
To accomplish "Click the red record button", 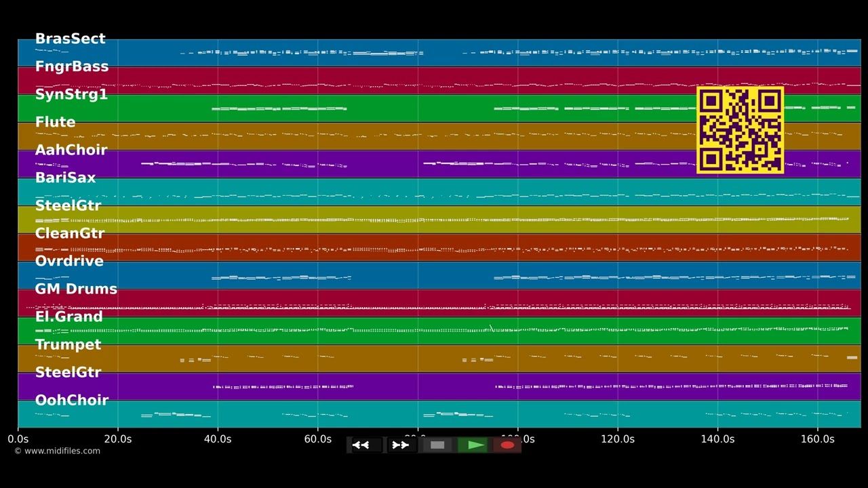I will (507, 445).
